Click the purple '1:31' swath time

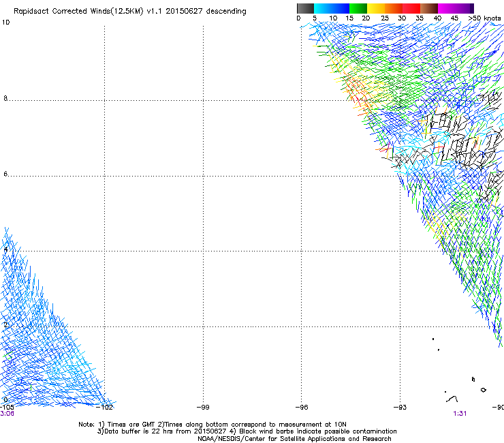tap(460, 414)
